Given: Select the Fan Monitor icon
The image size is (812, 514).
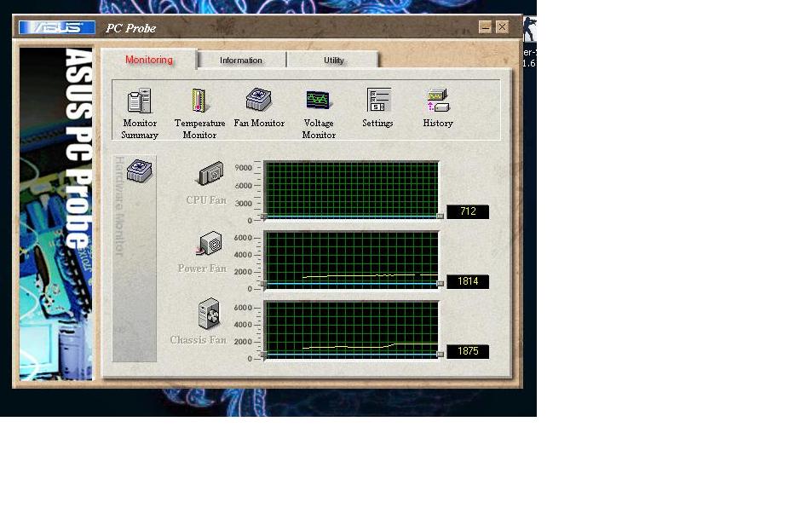Looking at the screenshot, I should [258, 100].
